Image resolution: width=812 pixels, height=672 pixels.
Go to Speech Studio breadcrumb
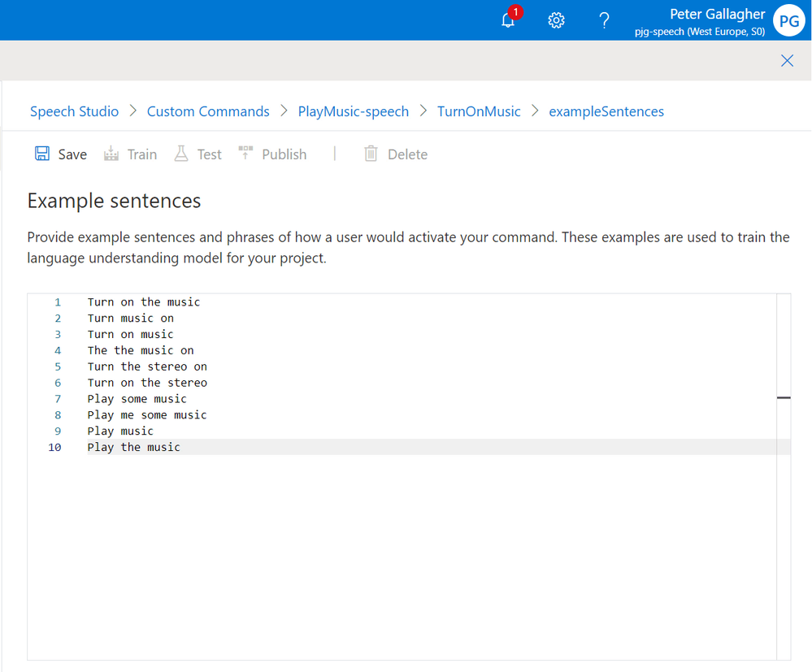[x=74, y=111]
